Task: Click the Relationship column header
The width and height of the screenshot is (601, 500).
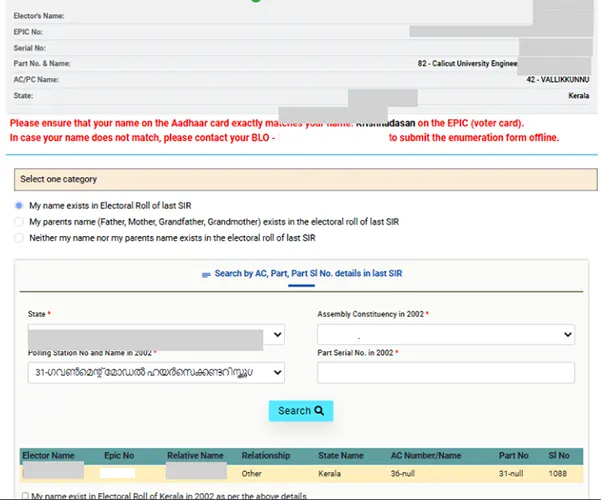Action: pos(265,455)
